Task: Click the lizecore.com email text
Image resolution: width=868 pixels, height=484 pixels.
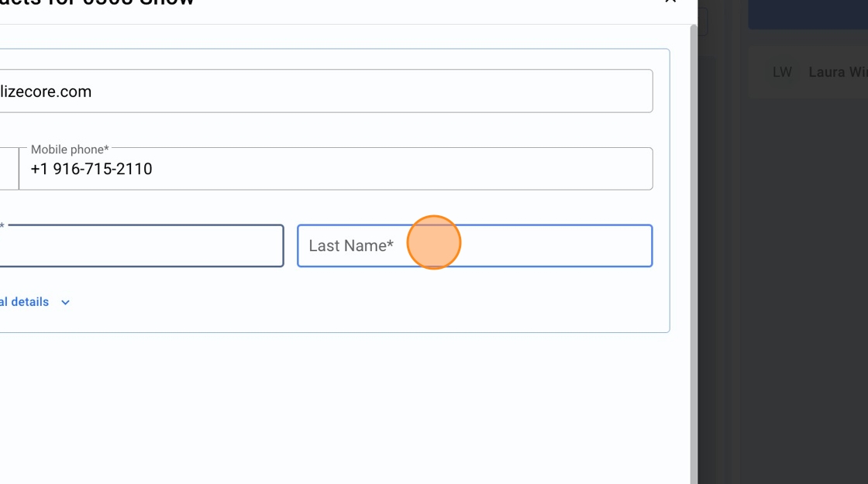Action: pyautogui.click(x=46, y=91)
